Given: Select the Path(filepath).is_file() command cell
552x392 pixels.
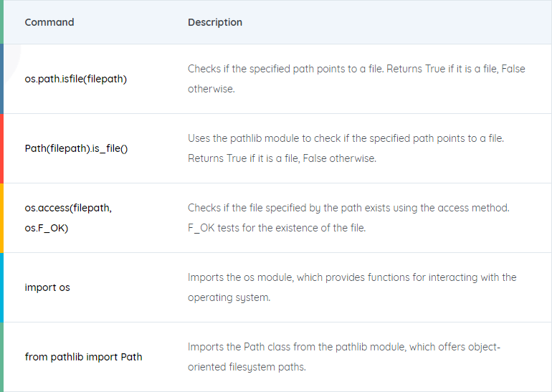Looking at the screenshot, I should [76, 148].
